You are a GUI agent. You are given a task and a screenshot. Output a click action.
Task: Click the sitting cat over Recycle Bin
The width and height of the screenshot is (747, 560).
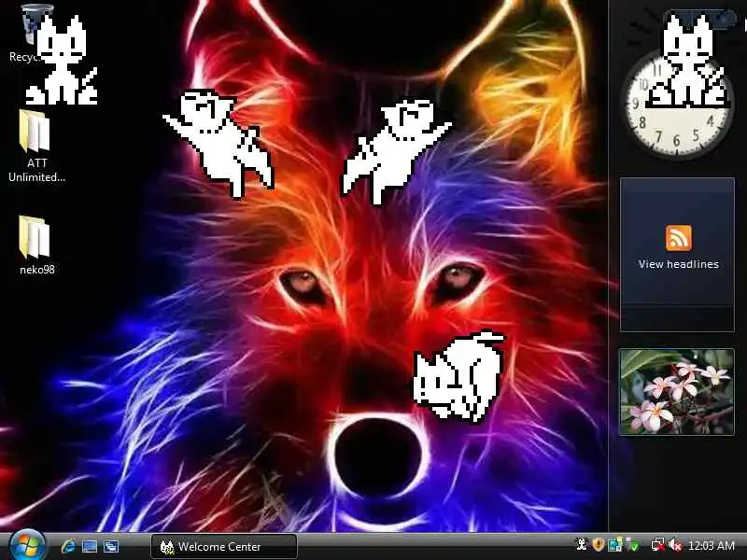click(62, 60)
